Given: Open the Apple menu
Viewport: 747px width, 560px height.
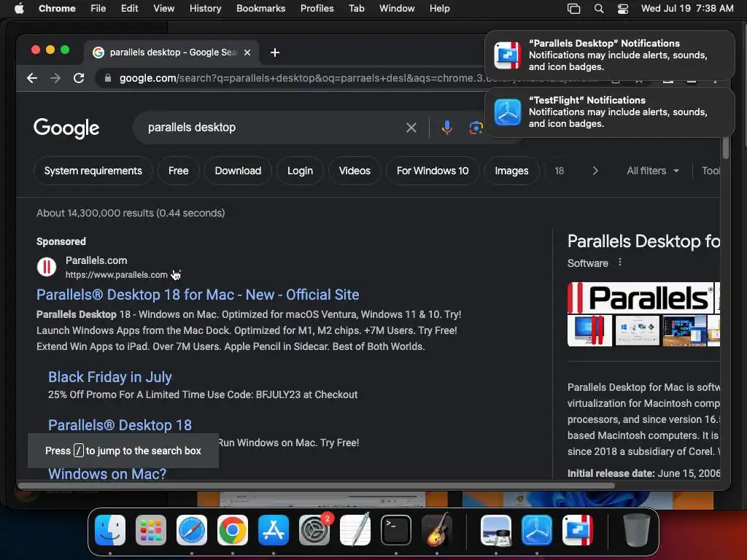Looking at the screenshot, I should (x=19, y=9).
